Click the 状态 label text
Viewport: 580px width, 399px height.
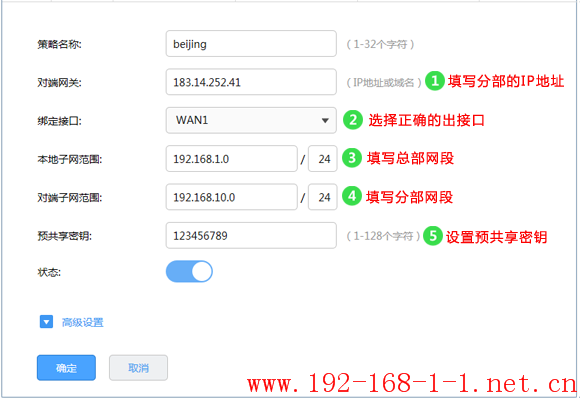(x=49, y=273)
